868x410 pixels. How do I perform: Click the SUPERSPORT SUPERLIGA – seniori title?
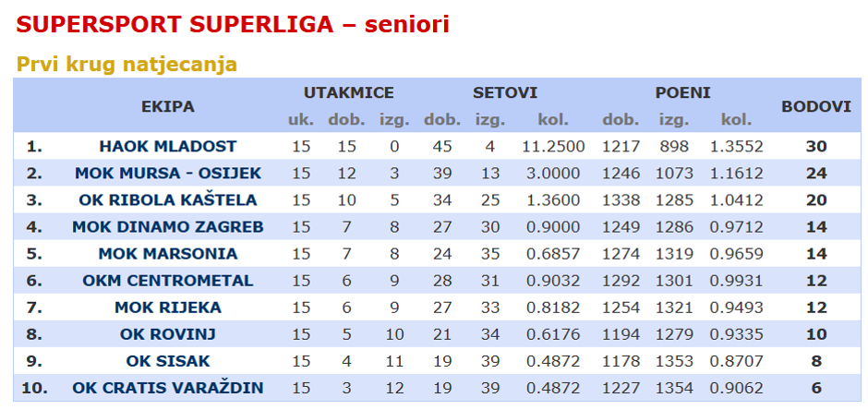pyautogui.click(x=233, y=25)
